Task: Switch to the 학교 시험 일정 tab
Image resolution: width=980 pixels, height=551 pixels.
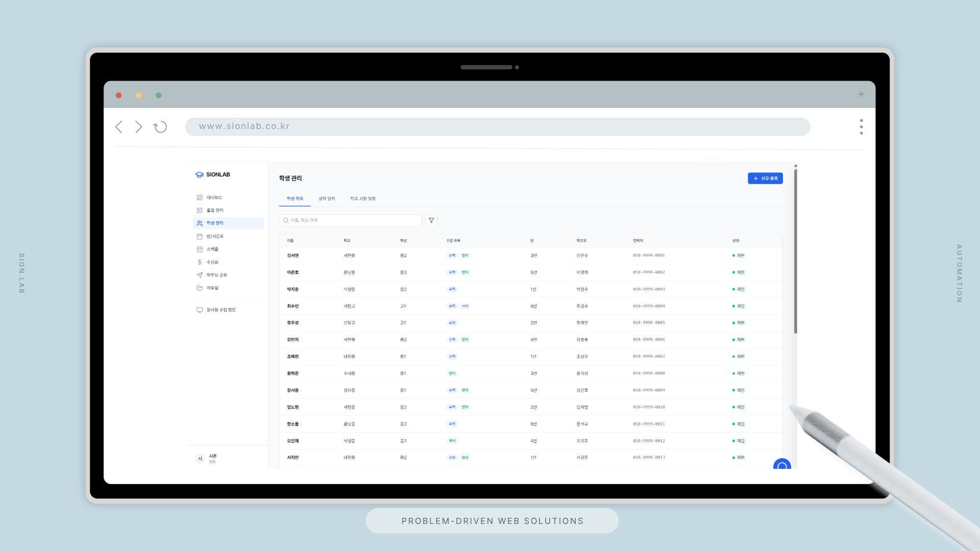Action: 362,198
